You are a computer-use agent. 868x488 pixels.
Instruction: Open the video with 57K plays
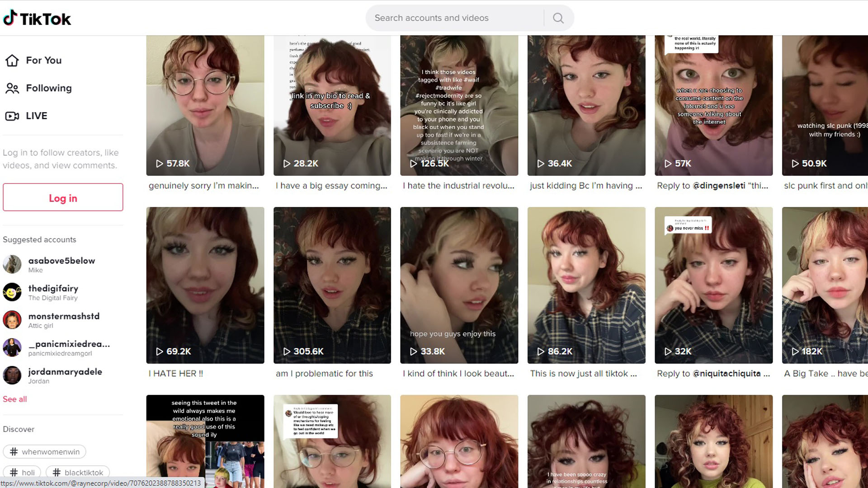click(714, 105)
